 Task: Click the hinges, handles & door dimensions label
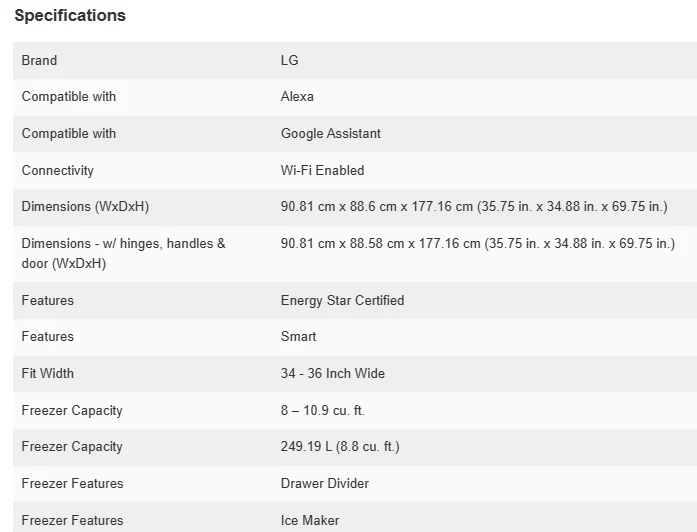tap(123, 253)
